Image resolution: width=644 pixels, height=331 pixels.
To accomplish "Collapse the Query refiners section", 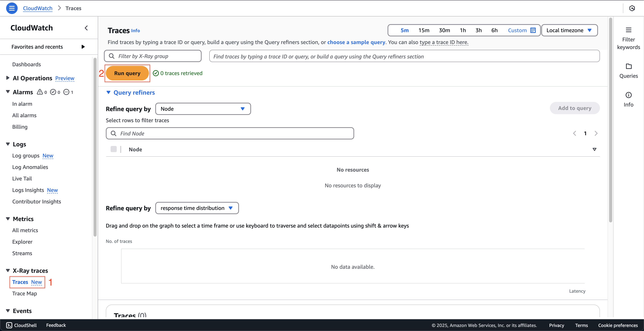I will point(108,92).
